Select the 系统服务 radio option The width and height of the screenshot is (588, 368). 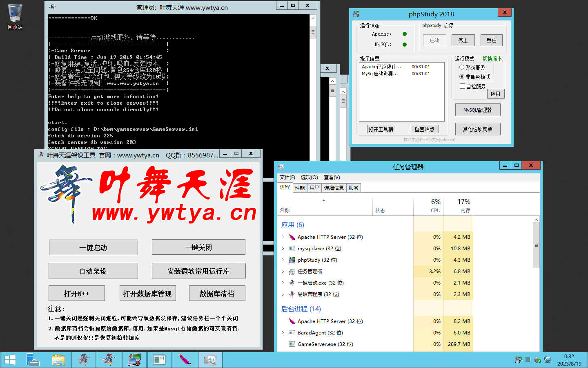pos(462,67)
